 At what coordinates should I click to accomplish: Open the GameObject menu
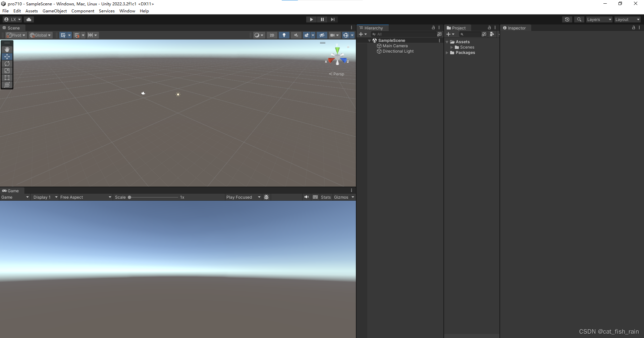point(55,11)
